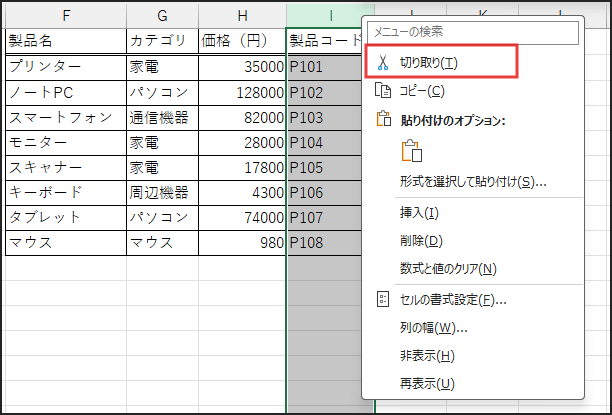Click the scissors Cut icon
The image size is (612, 415).
tap(383, 62)
